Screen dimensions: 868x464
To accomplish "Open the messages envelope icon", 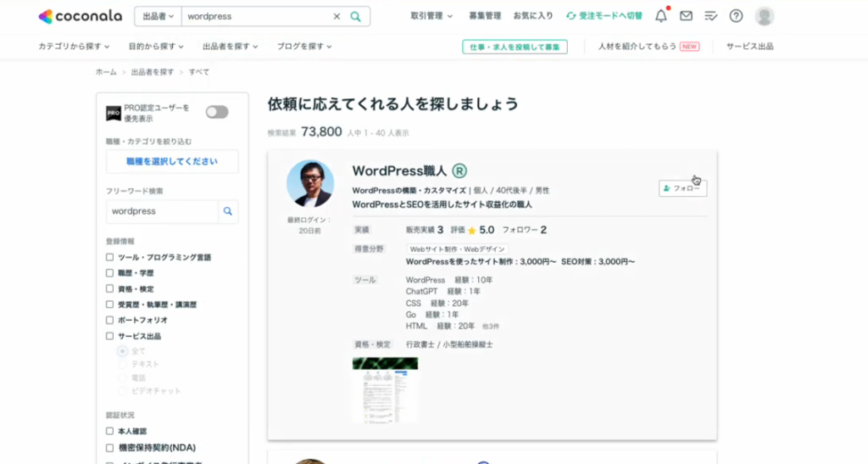I will click(686, 16).
